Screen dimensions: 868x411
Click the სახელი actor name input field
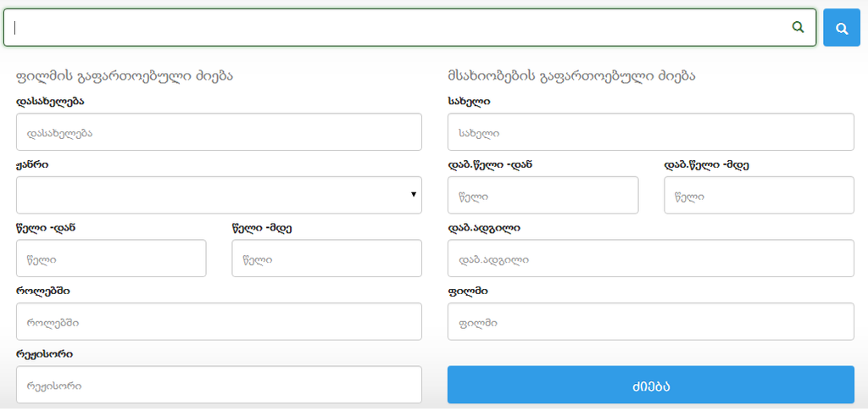[651, 132]
